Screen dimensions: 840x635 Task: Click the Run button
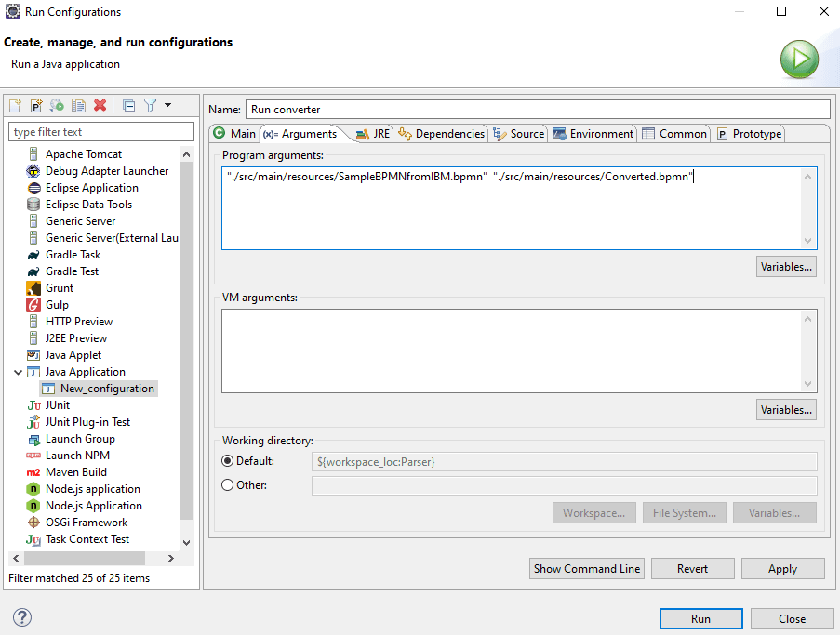click(700, 619)
